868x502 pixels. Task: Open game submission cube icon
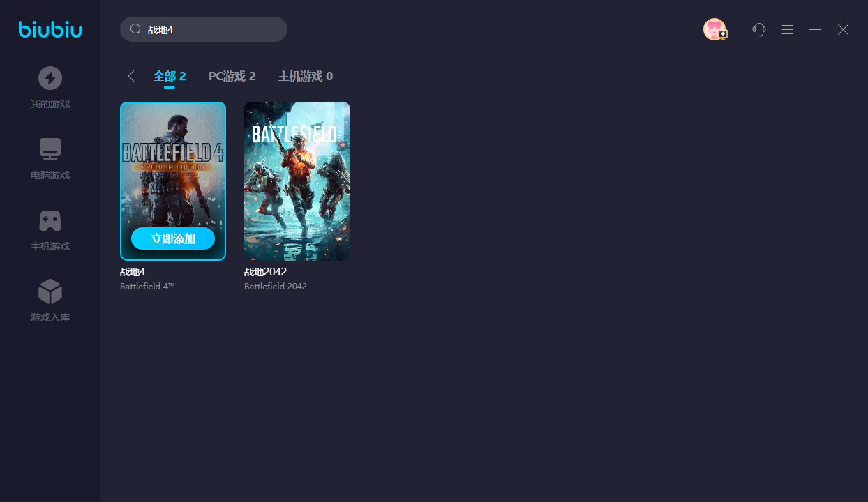tap(50, 291)
